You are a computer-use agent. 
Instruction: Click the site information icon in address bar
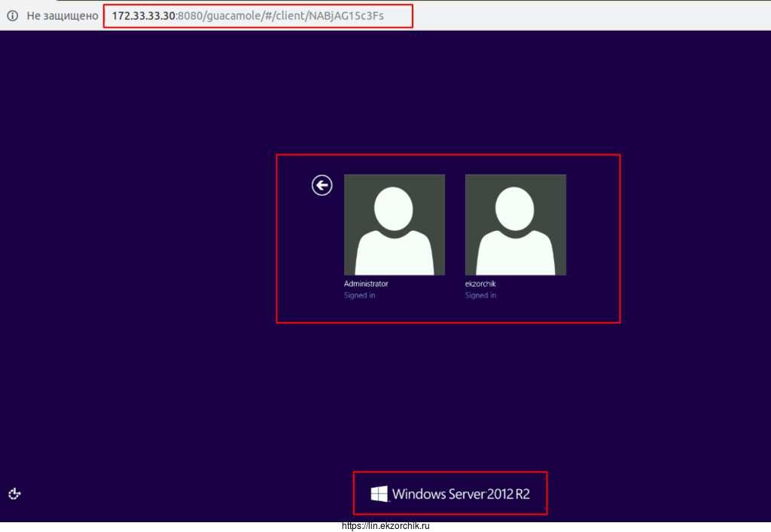[12, 15]
